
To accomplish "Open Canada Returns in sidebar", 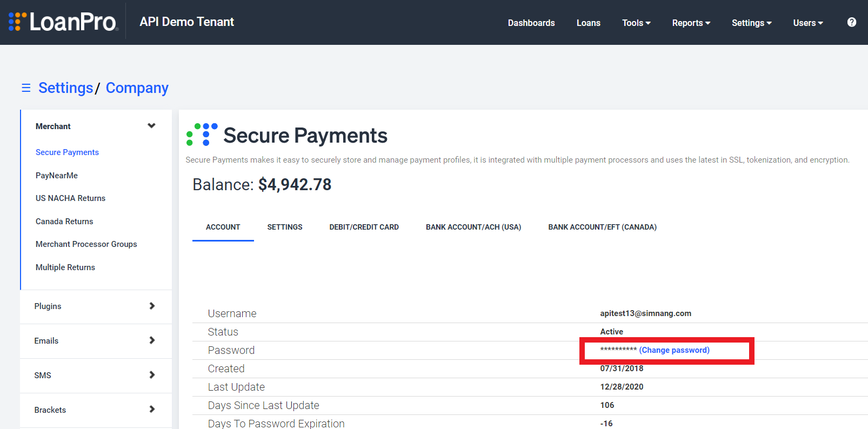I will [x=64, y=222].
